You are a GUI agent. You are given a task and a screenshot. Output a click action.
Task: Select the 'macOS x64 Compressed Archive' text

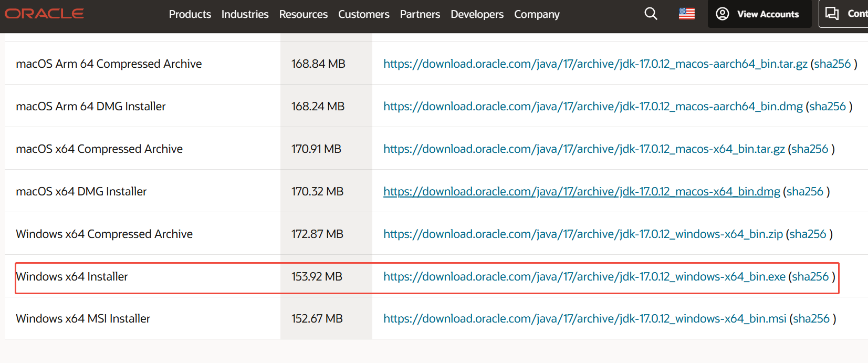(99, 149)
